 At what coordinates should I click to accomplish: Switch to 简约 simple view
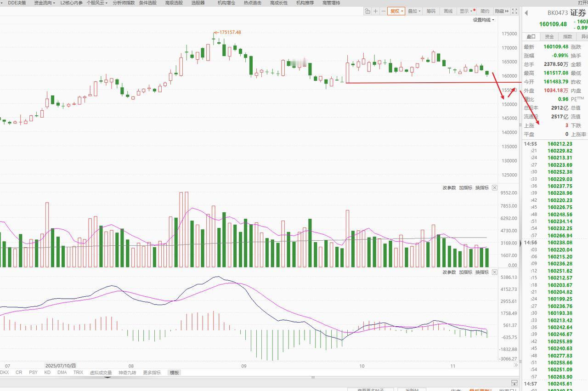tap(485, 11)
